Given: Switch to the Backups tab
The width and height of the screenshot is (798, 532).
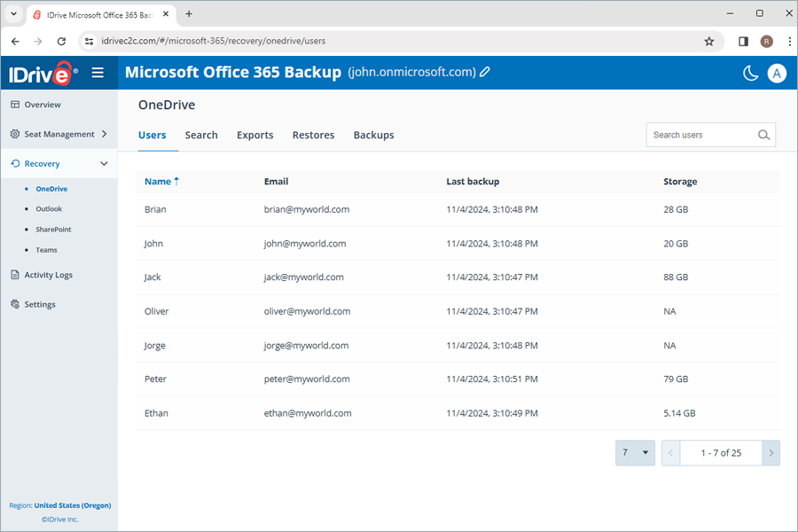Looking at the screenshot, I should pyautogui.click(x=373, y=135).
